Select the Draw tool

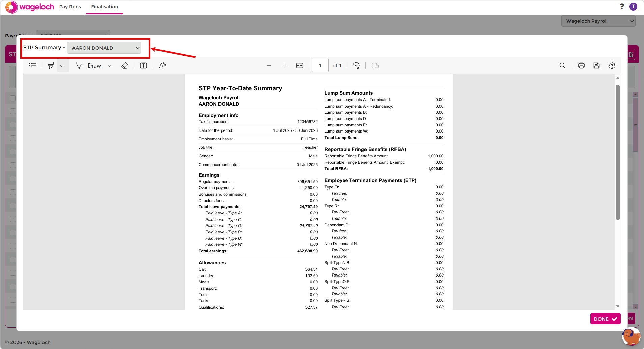point(89,66)
